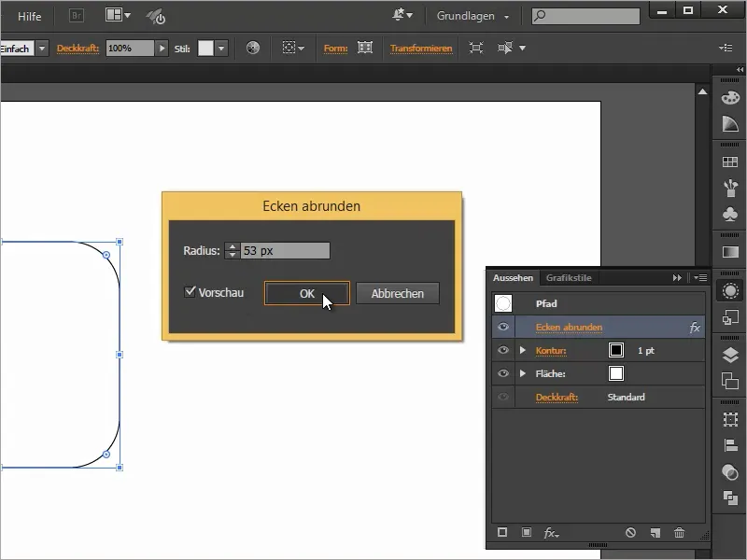Open the Graphic Styles panel icon

tap(730, 316)
